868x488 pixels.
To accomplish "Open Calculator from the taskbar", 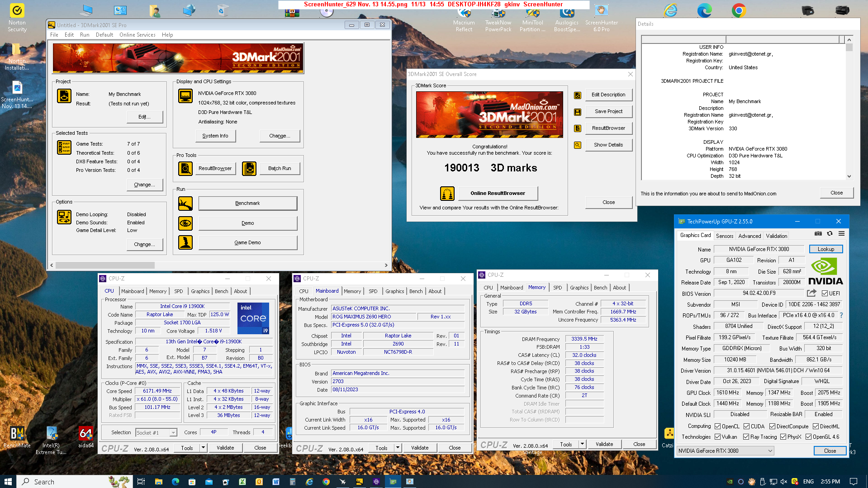I will (x=292, y=482).
